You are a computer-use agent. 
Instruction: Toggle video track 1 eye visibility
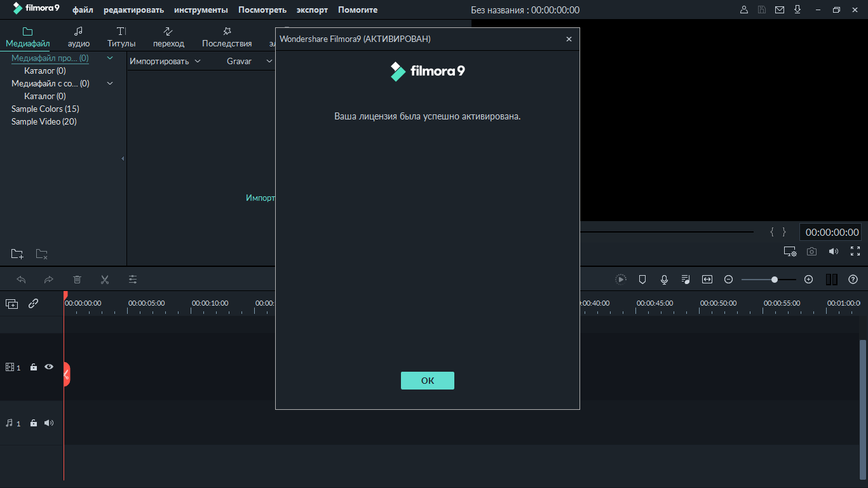48,367
